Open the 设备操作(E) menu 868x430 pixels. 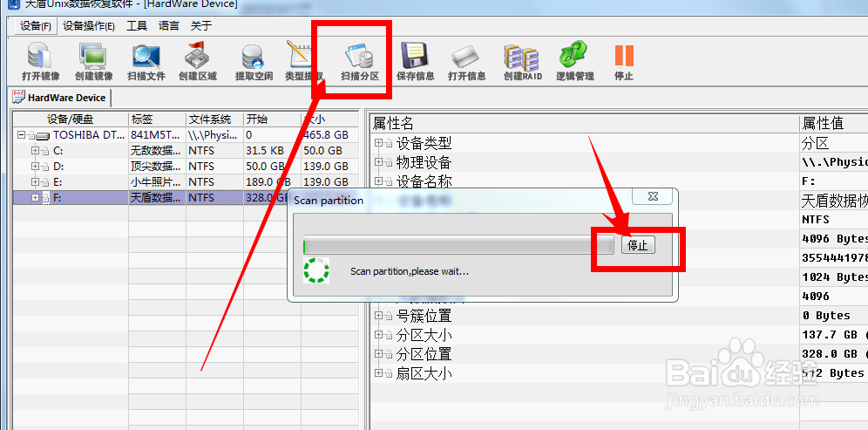click(x=89, y=26)
